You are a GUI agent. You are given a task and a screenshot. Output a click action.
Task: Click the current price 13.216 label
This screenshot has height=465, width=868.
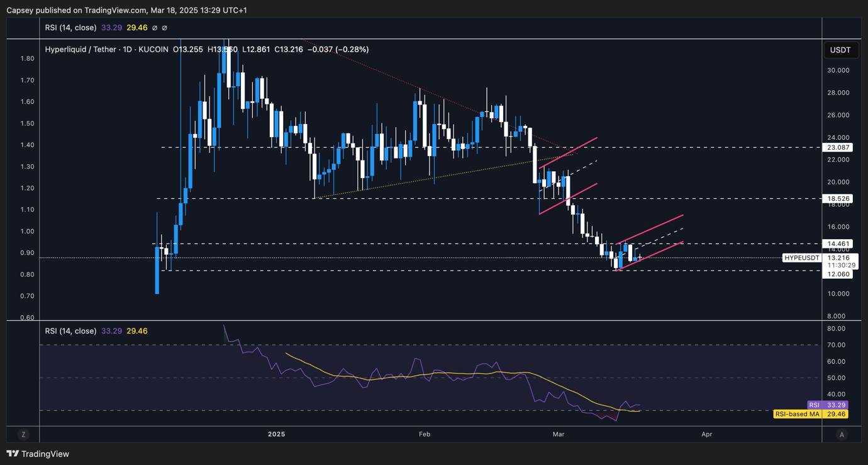[839, 258]
